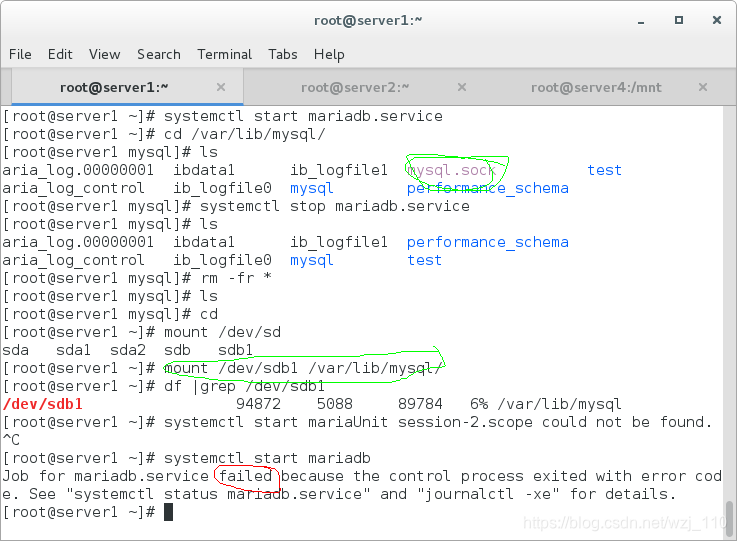Click the 89784 available blocks value
Image resolution: width=737 pixels, height=541 pixels.
click(420, 404)
